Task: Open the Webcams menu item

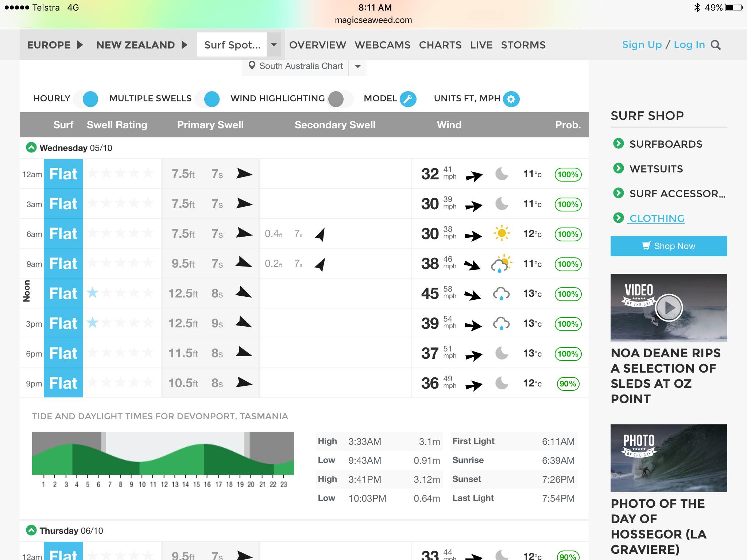Action: (382, 45)
